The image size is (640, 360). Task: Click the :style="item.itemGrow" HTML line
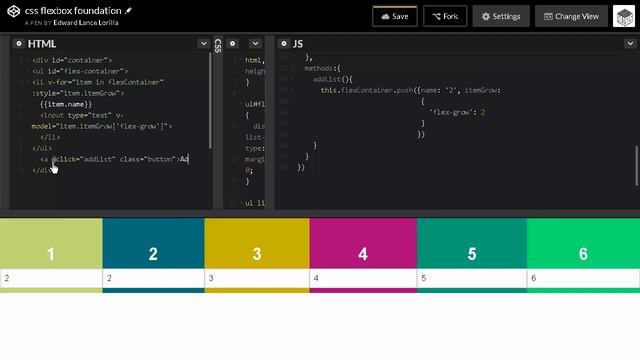(x=78, y=93)
